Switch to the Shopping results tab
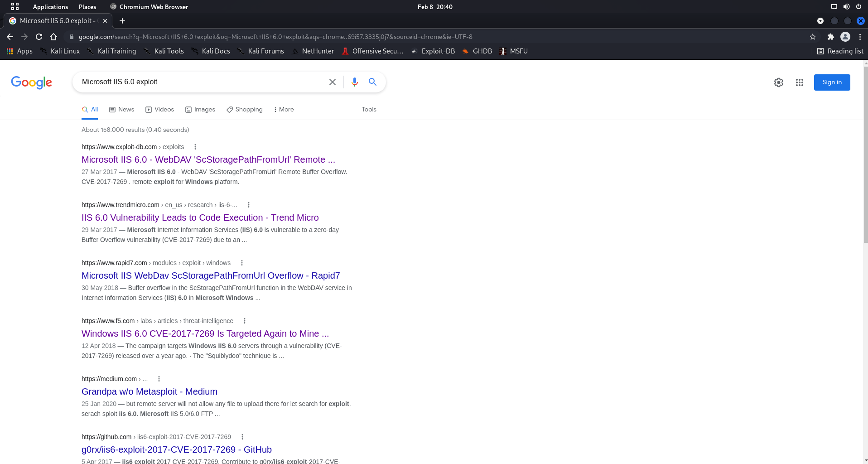The height and width of the screenshot is (464, 868). click(x=245, y=110)
